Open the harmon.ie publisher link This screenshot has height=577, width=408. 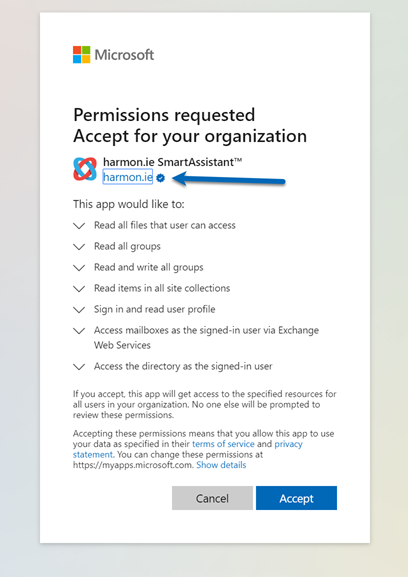[128, 177]
